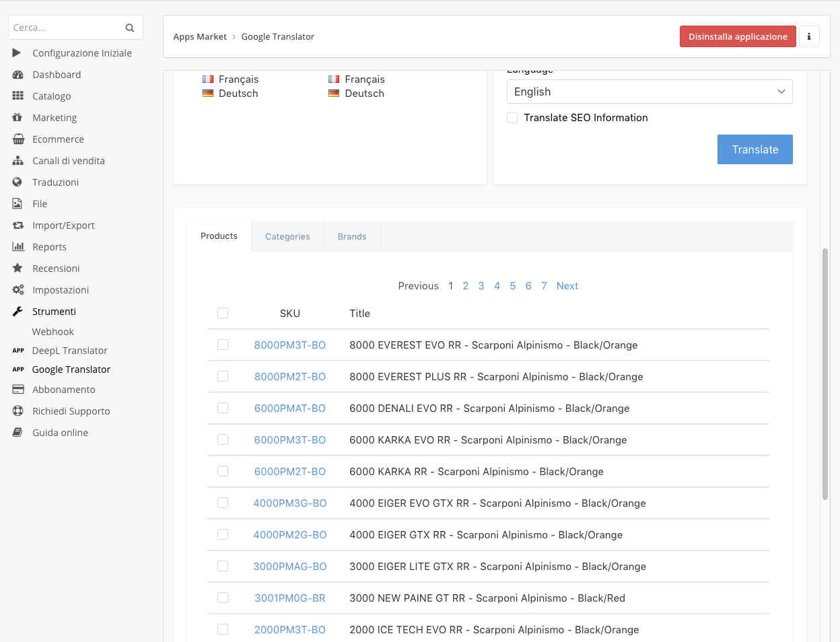Open Dashboard via its palette icon
Image resolution: width=840 pixels, height=642 pixels.
click(18, 75)
